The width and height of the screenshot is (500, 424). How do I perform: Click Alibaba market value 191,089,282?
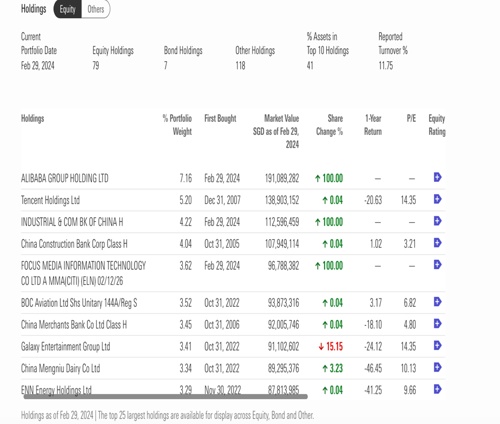[282, 178]
